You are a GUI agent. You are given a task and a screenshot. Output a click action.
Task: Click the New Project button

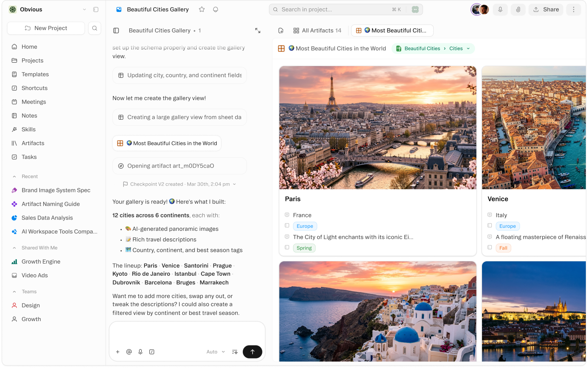pyautogui.click(x=46, y=28)
